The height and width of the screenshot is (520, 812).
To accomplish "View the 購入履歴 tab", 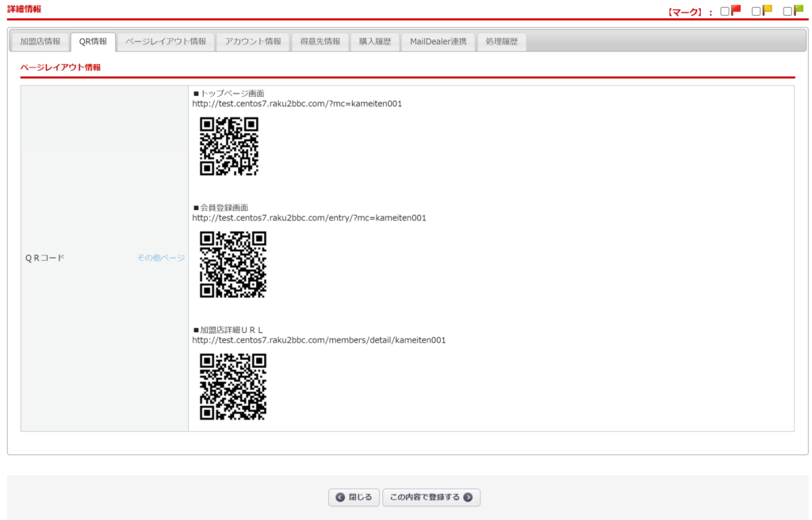I will [375, 41].
